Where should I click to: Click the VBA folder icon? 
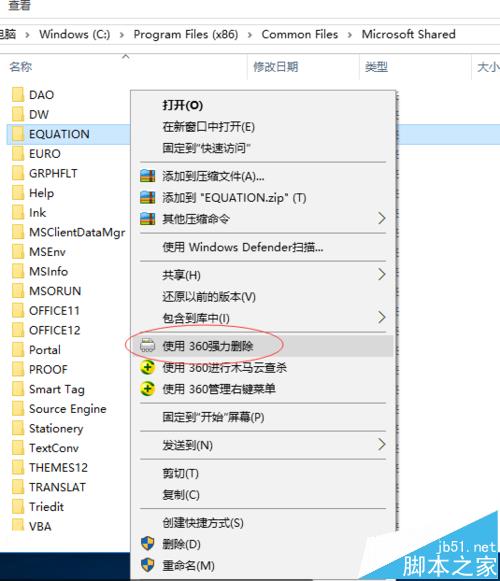(18, 526)
